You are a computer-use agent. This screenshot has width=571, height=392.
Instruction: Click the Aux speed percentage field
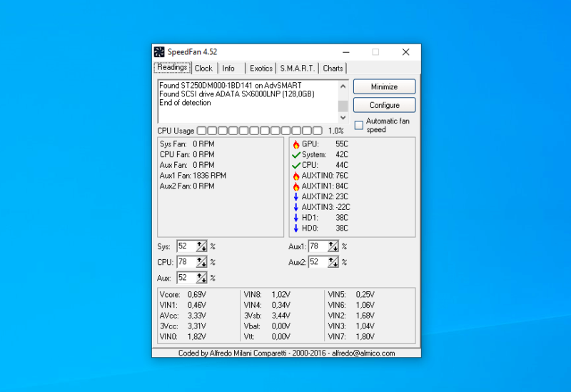[186, 278]
